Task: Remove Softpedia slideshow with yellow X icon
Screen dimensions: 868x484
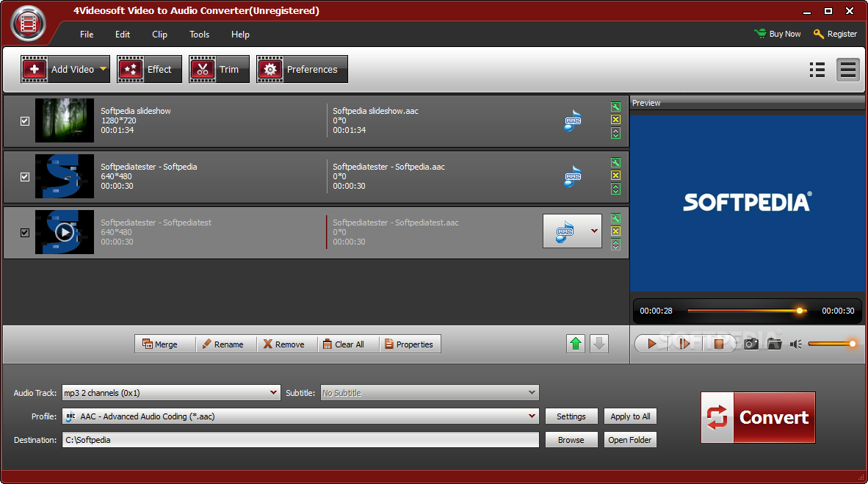Action: point(615,120)
